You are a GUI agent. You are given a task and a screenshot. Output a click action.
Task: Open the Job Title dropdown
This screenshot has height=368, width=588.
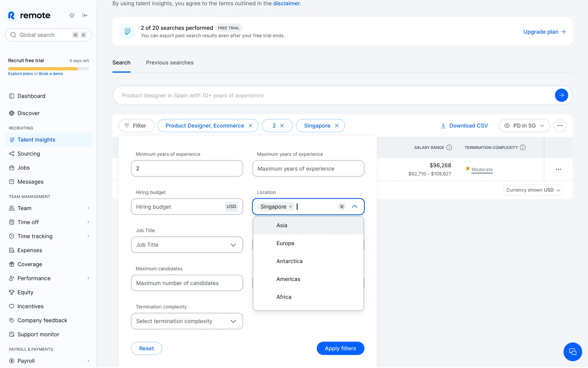187,245
